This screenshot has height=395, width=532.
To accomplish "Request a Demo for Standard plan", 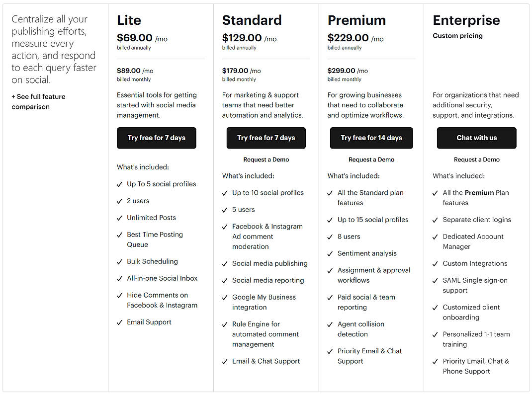I will pos(266,159).
